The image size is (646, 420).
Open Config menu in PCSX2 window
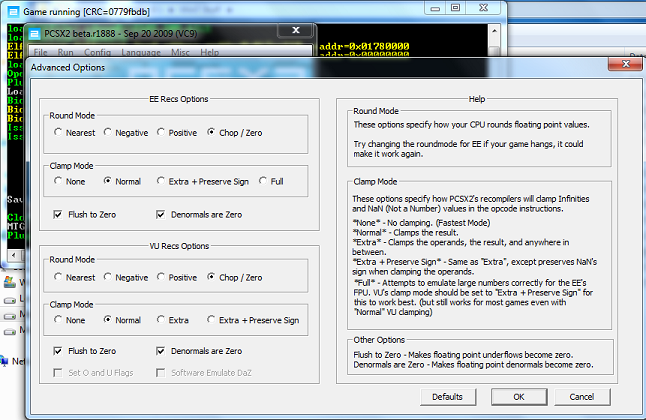[x=97, y=52]
